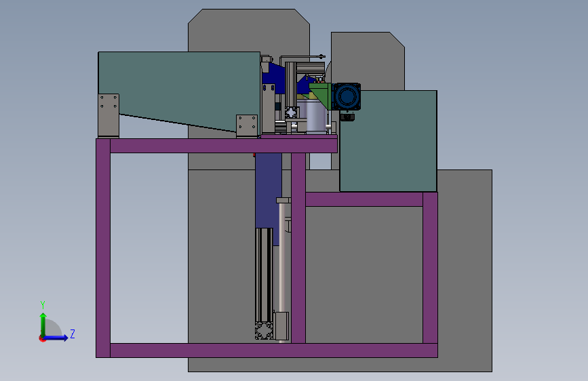Click the green Y axis arrow of triad
This screenshot has width=588, height=381.
(43, 325)
